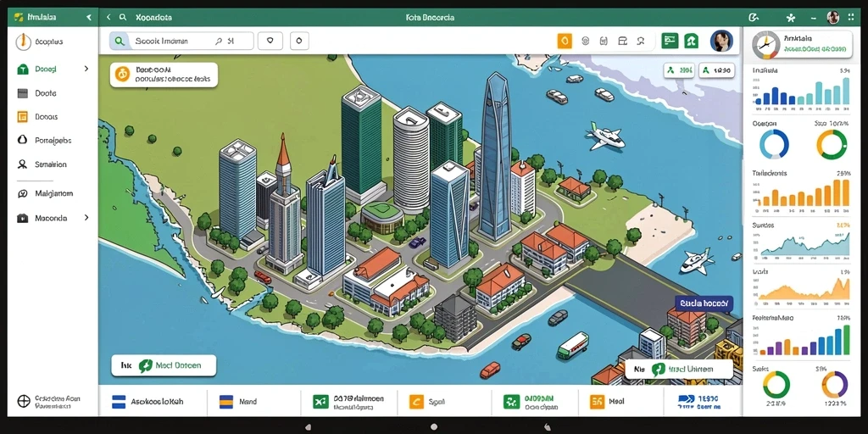Image resolution: width=868 pixels, height=434 pixels.
Task: Click the blue and teal bar chart
Action: click(x=801, y=92)
